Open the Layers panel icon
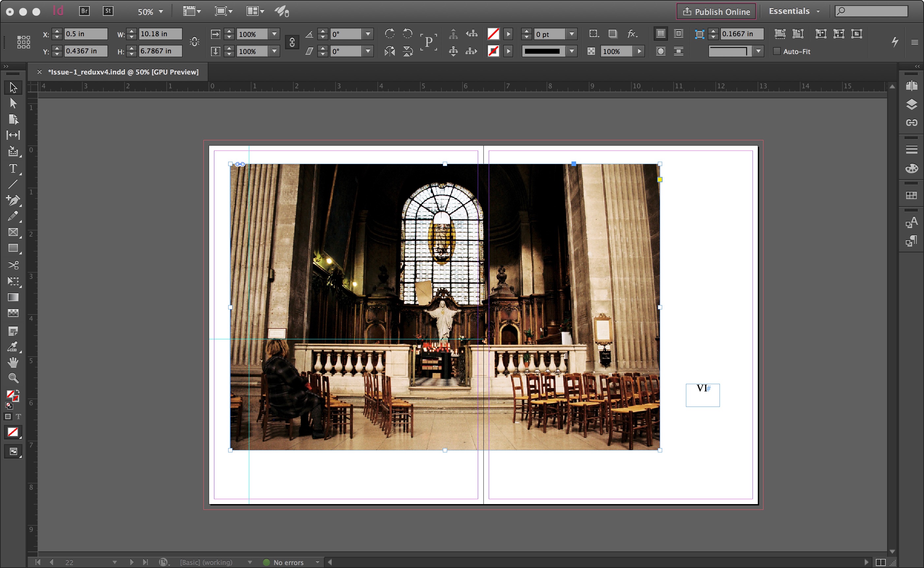924x568 pixels. coord(911,104)
